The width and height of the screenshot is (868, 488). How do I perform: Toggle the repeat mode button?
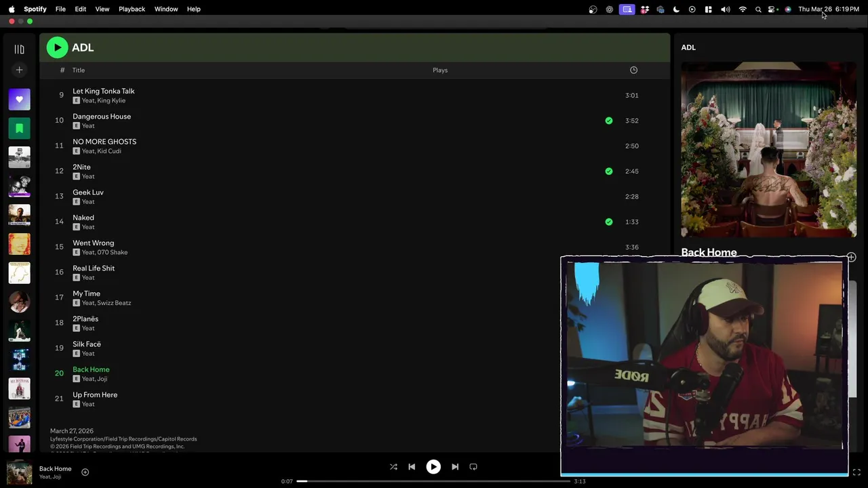pyautogui.click(x=473, y=467)
